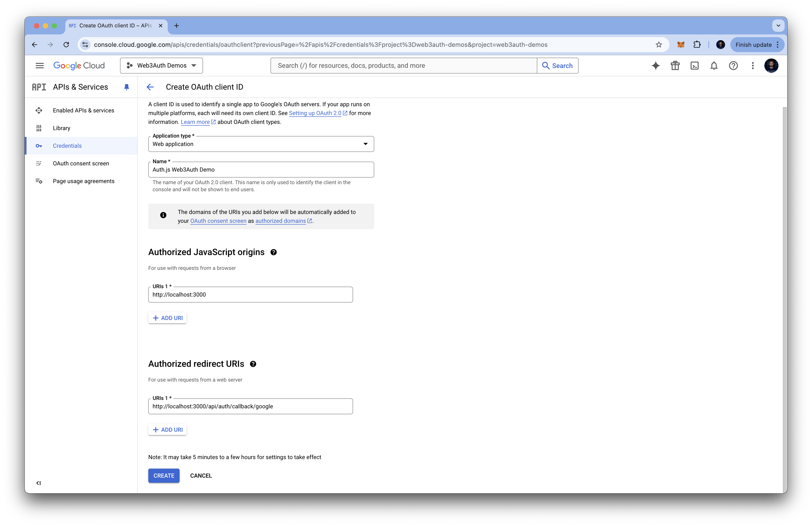Open the notifications bell
812x526 pixels.
(714, 66)
